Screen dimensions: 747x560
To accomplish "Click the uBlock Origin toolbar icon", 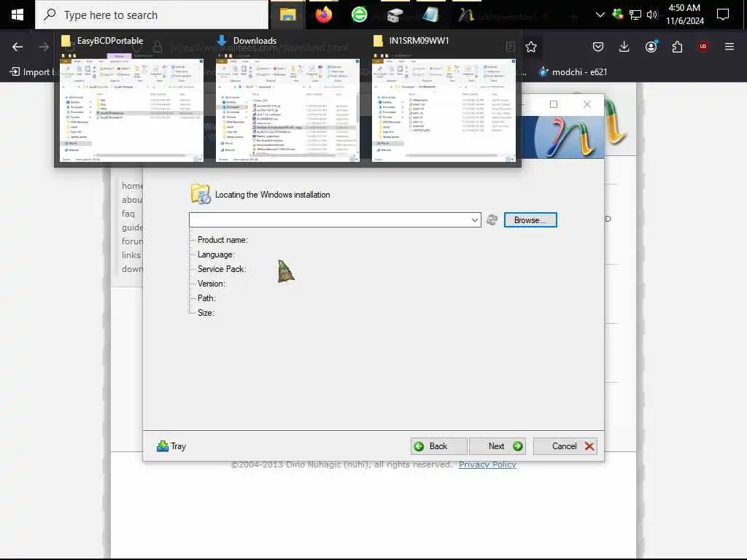I will click(x=703, y=47).
